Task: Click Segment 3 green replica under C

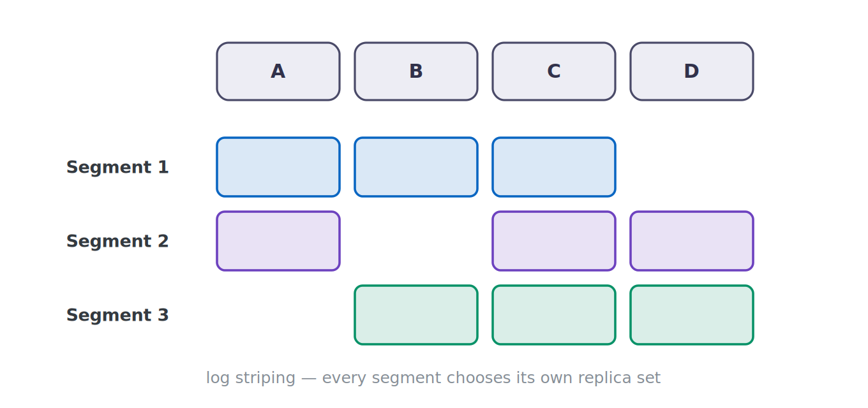Action: point(554,315)
